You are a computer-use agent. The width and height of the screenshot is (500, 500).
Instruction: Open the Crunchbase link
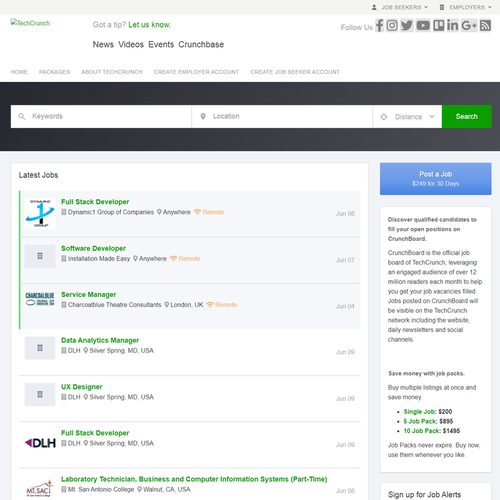(201, 44)
